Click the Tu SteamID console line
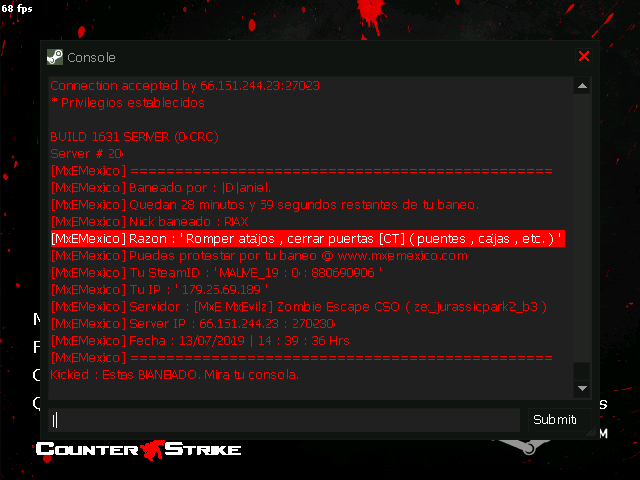 pyautogui.click(x=216, y=273)
